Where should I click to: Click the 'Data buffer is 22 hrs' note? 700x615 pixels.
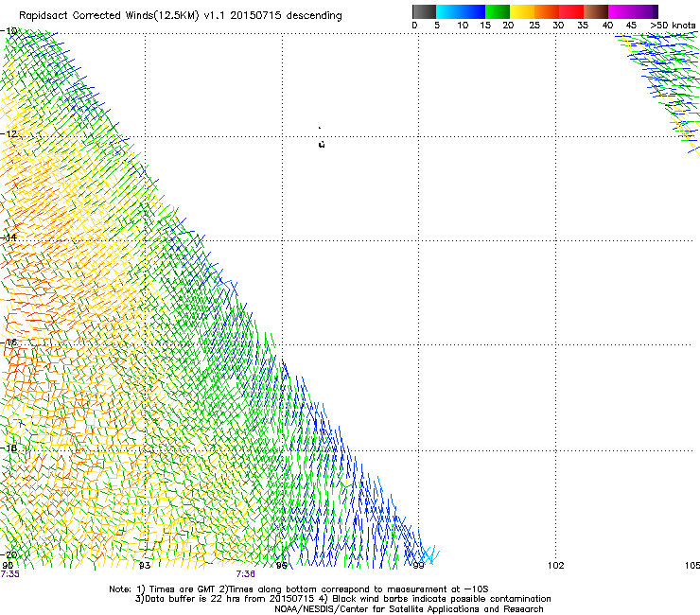(342, 599)
